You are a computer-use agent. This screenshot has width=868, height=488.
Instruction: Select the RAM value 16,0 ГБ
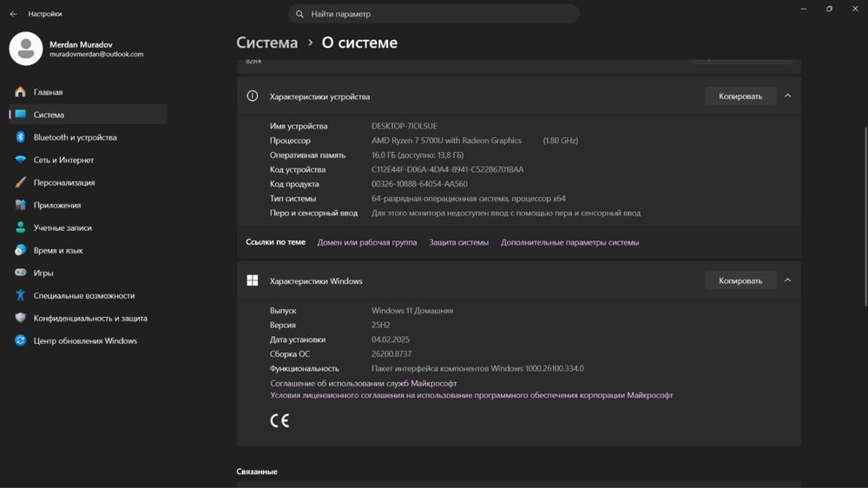[x=418, y=155]
